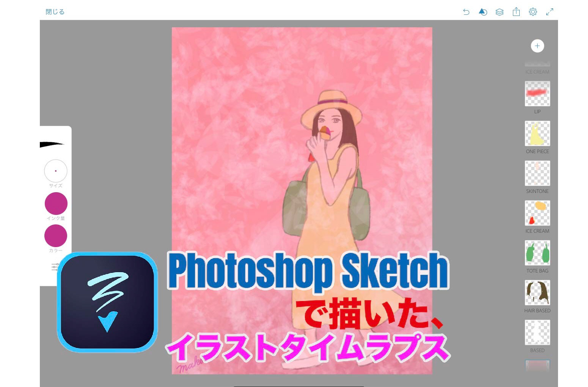Click the TOTE BAG layer label
The image size is (588, 387).
coord(537,271)
